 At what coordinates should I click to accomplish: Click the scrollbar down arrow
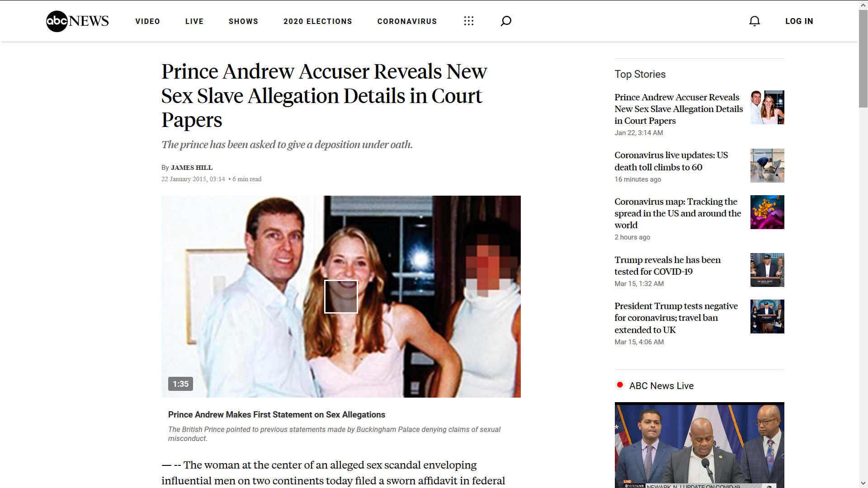click(x=863, y=483)
